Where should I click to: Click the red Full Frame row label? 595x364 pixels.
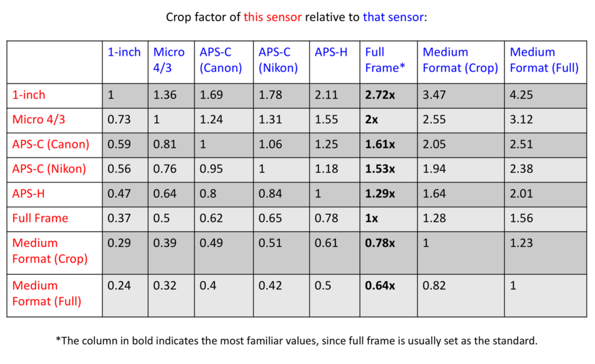click(x=40, y=218)
